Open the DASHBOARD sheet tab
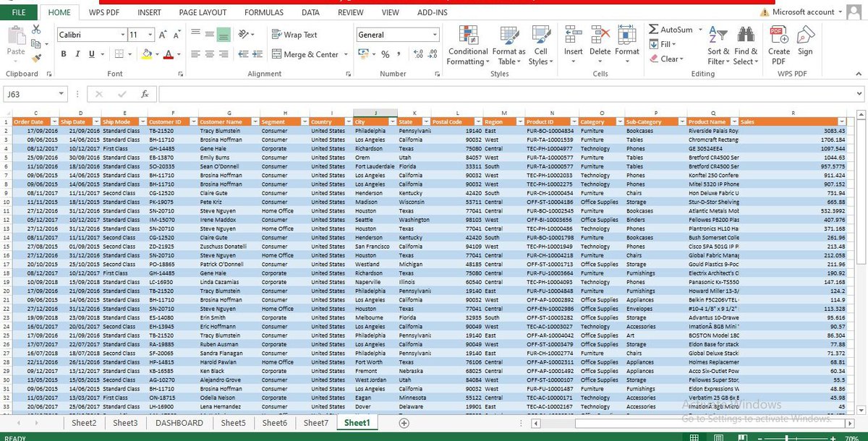Viewport: 868px width, 441px height. pyautogui.click(x=178, y=423)
